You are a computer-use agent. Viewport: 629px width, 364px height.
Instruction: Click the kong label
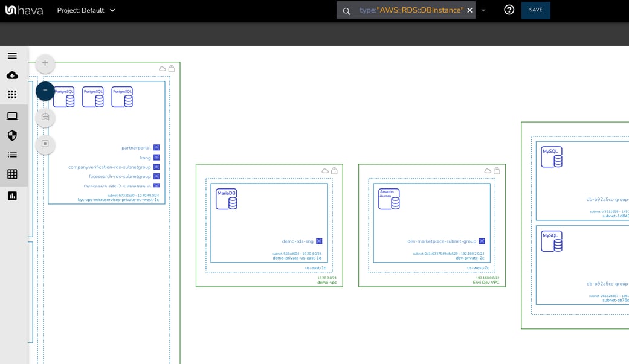145,158
